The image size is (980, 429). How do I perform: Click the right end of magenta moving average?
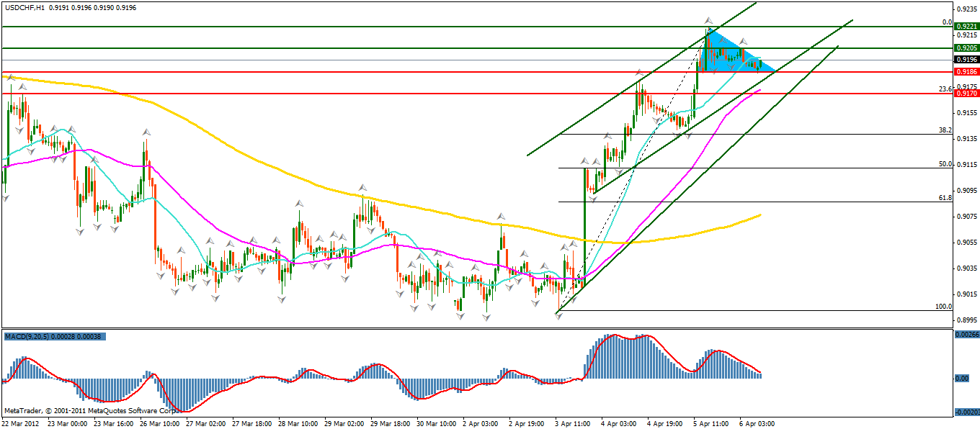759,91
